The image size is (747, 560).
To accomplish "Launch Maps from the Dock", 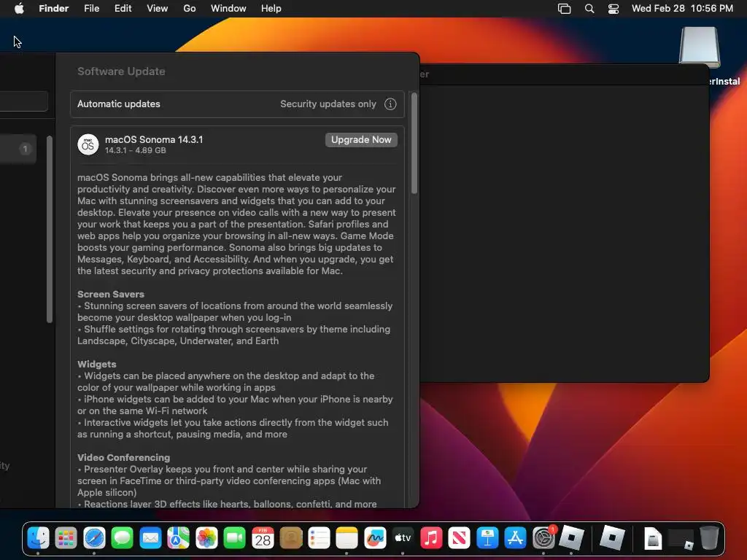I will (178, 538).
